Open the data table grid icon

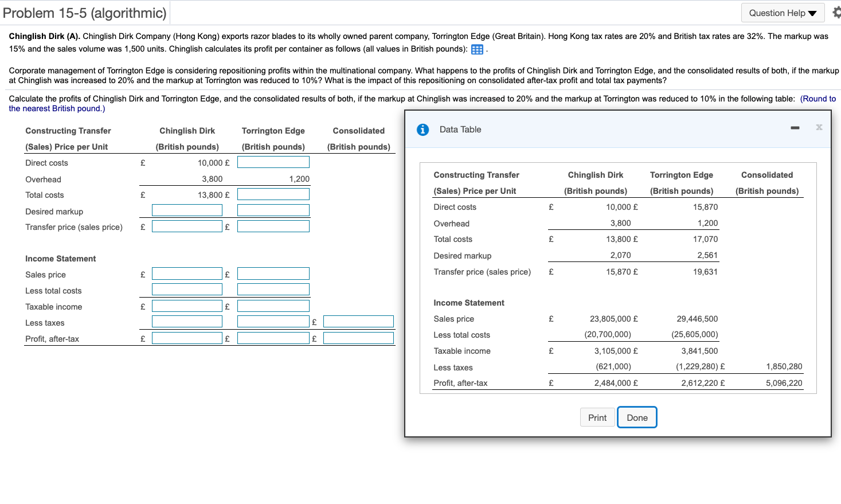pos(477,49)
